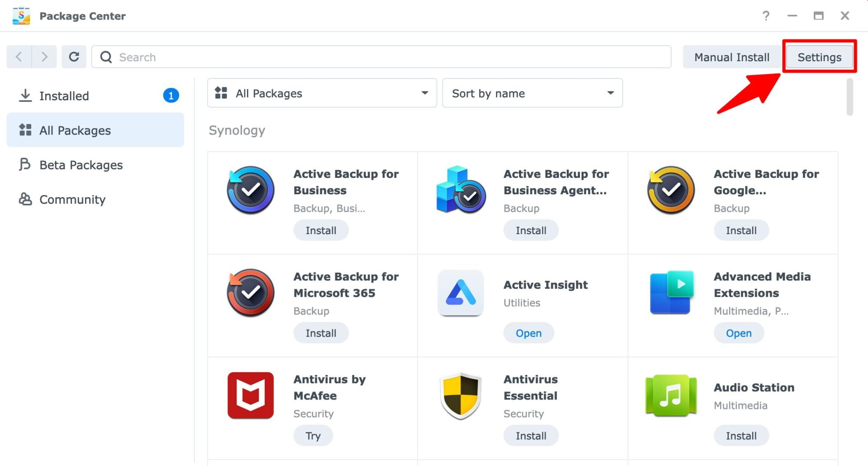Click the Manual Install button
This screenshot has height=474, width=868.
click(x=731, y=57)
